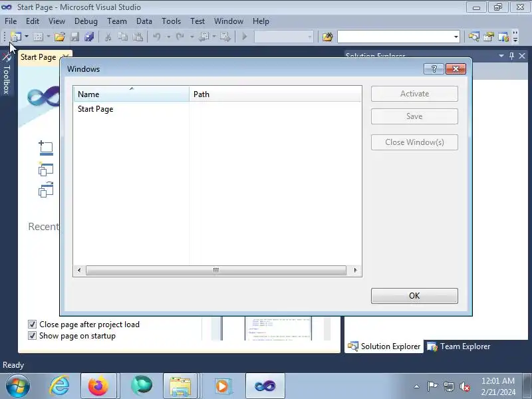
Task: Click the horizontal scrollbar thumb in list
Action: [x=215, y=270]
